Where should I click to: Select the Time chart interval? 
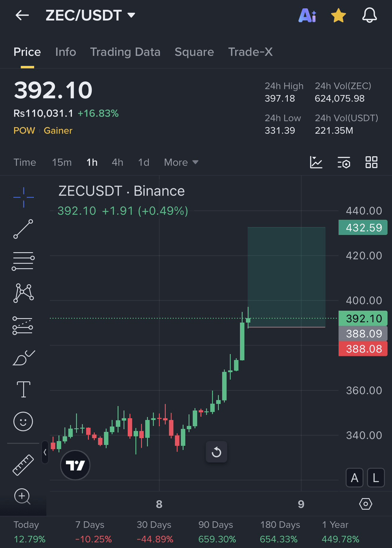[25, 162]
